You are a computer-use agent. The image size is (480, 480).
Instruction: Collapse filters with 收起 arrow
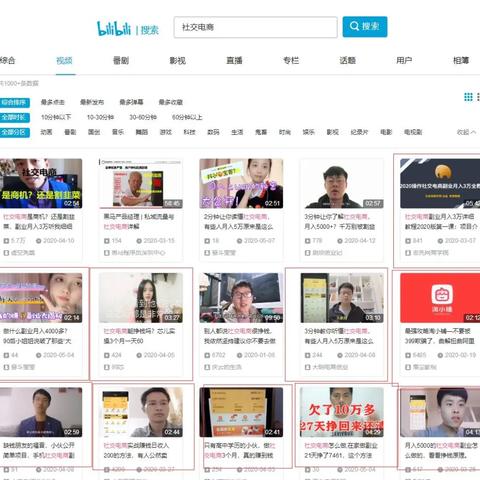pyautogui.click(x=466, y=132)
